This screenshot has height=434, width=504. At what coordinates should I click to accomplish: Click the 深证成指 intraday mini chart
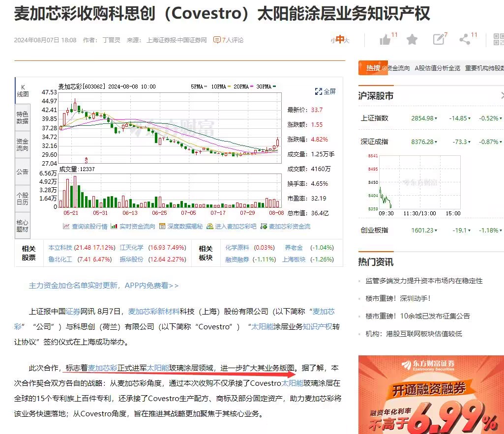(419, 182)
